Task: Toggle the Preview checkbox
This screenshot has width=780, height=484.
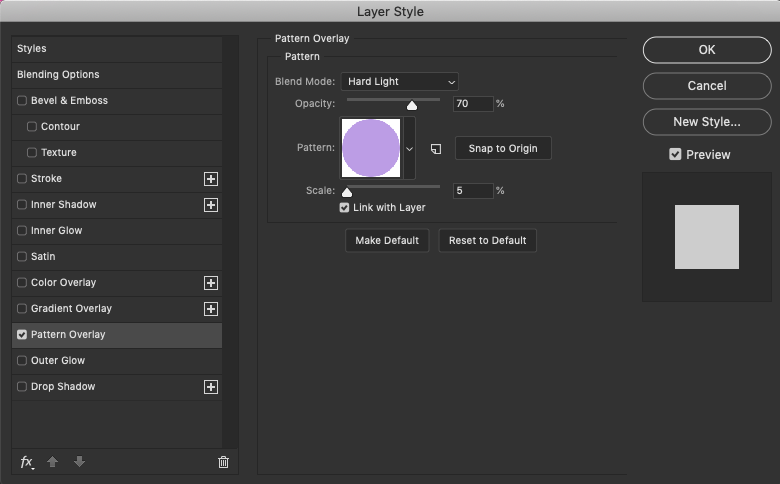Action: click(x=675, y=154)
